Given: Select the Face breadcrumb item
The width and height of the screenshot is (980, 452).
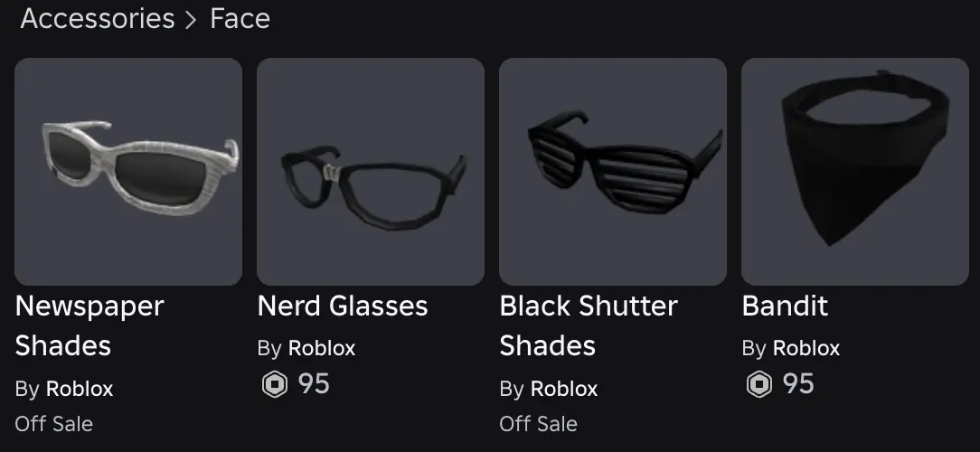Looking at the screenshot, I should [240, 19].
